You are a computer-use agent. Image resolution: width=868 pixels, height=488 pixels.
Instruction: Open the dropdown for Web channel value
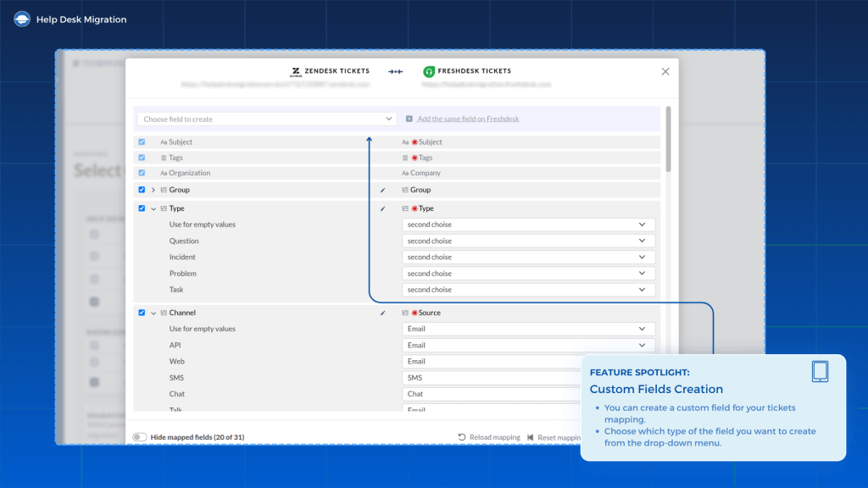(x=492, y=361)
